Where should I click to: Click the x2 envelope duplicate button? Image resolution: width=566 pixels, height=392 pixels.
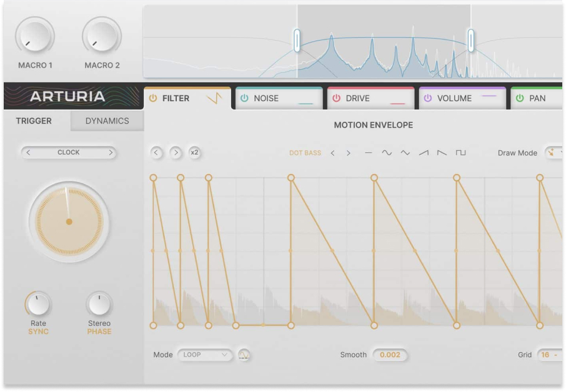pyautogui.click(x=194, y=152)
